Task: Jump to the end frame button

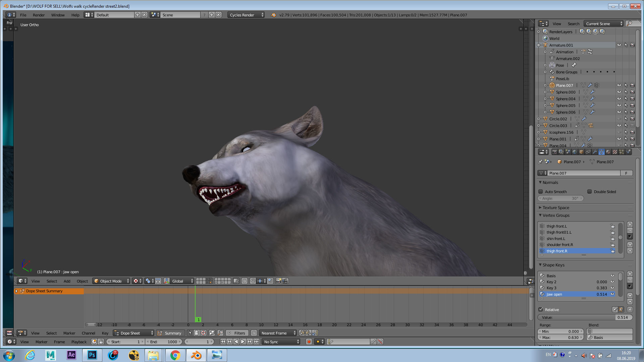Action: coord(256,342)
